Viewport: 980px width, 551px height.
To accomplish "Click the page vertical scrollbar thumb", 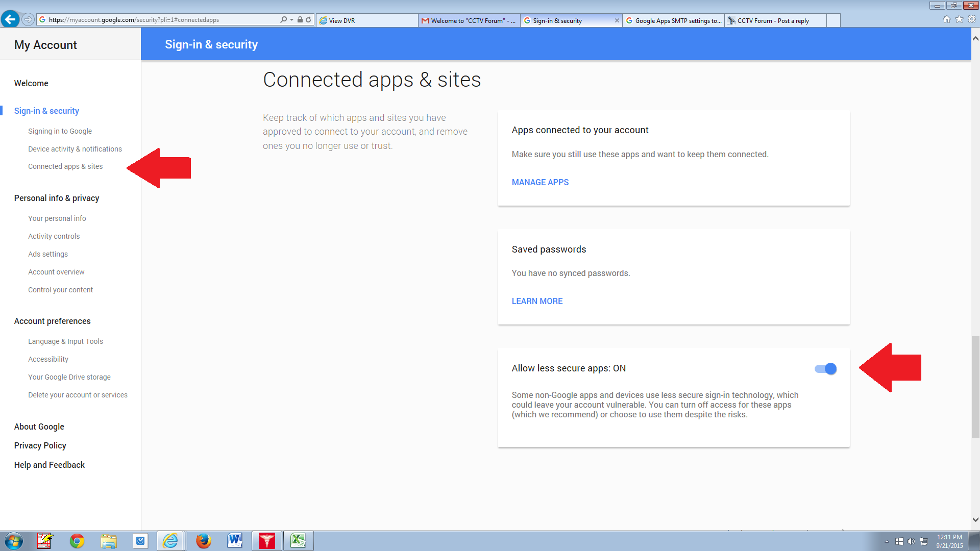I will 975,387.
